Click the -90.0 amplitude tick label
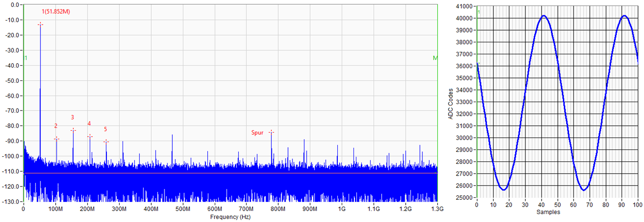Screen dimensions: 644x222 click(x=12, y=141)
